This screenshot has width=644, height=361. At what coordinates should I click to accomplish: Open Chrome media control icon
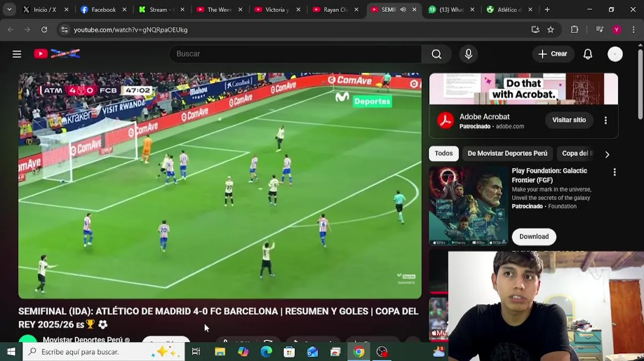pos(599,30)
